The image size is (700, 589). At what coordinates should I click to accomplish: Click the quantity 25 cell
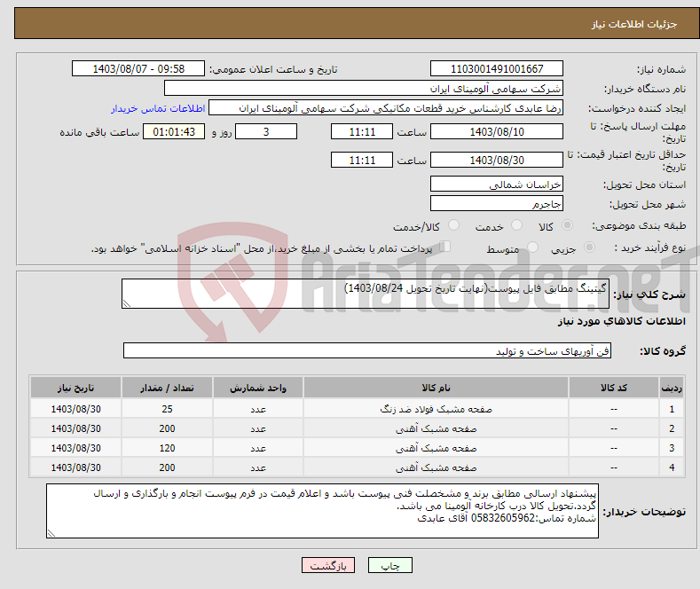[167, 409]
